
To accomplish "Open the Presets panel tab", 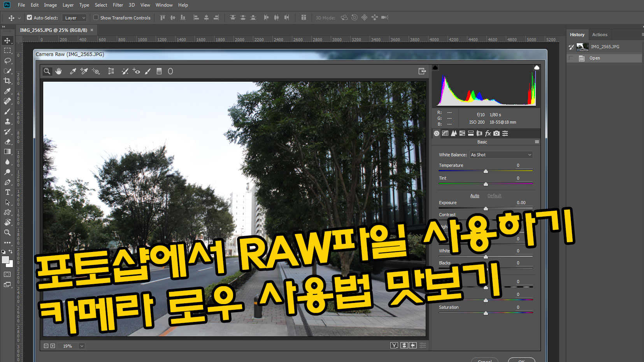I will [505, 133].
